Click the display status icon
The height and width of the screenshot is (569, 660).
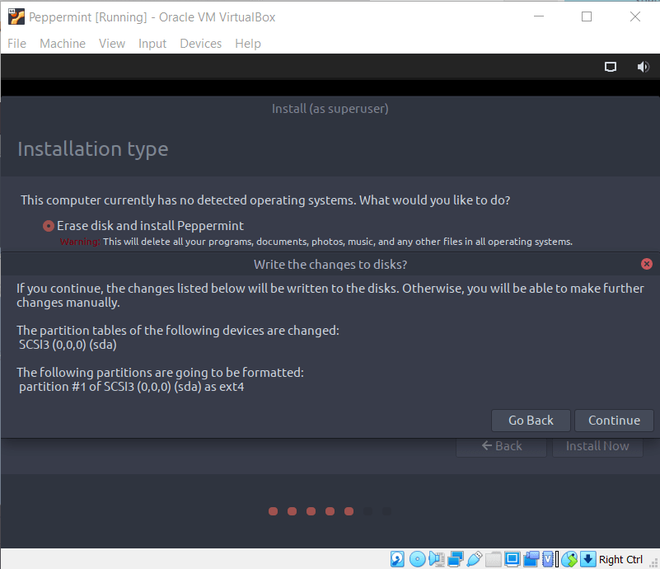512,559
